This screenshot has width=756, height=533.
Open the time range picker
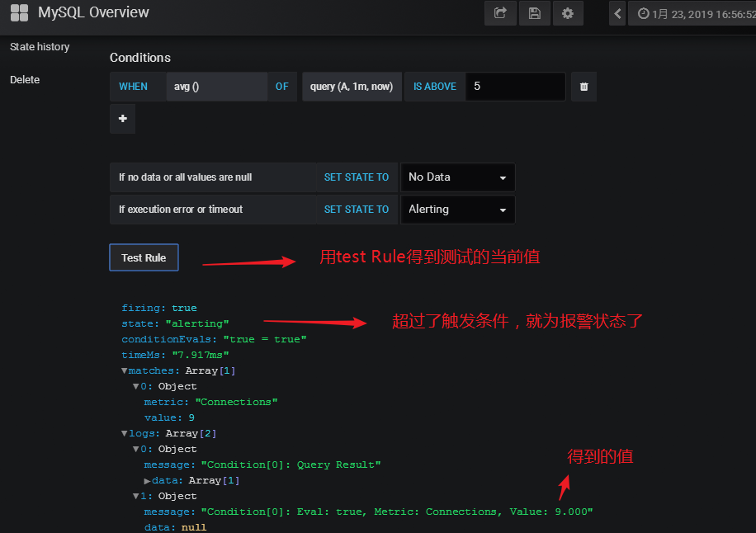click(692, 13)
